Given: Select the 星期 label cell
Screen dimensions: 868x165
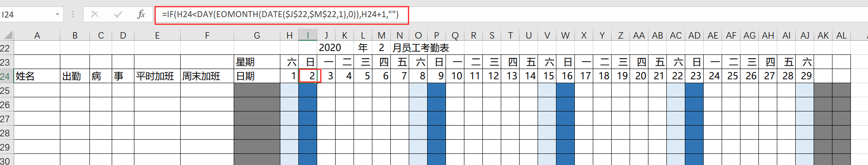Looking at the screenshot, I should click(257, 62).
